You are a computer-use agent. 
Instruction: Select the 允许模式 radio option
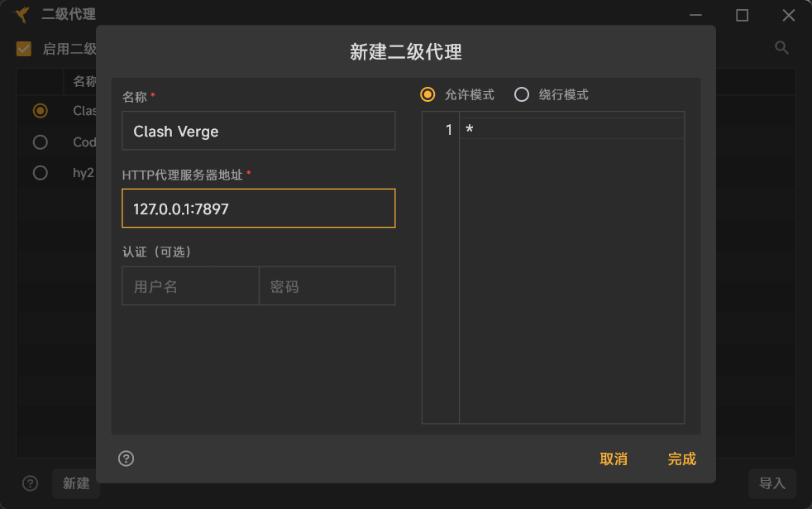[x=427, y=94]
